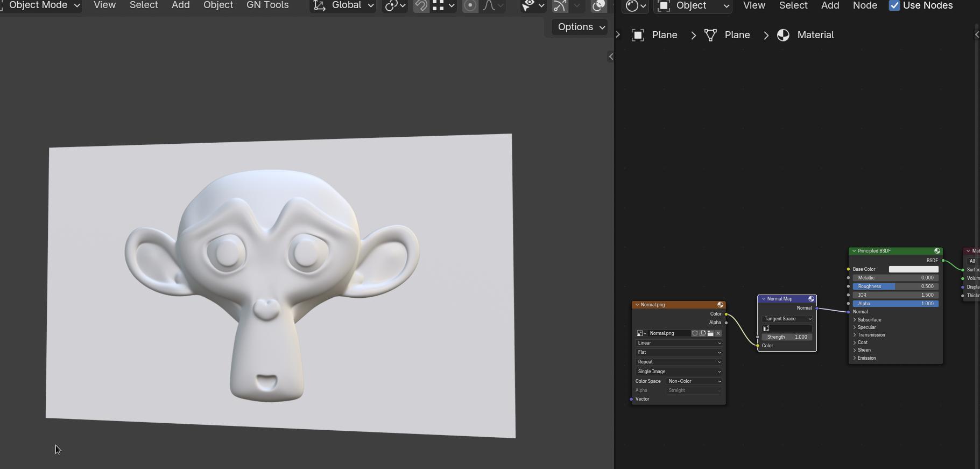Open Repeat extension dropdown
Viewport: 980px width, 469px height.
tap(679, 362)
